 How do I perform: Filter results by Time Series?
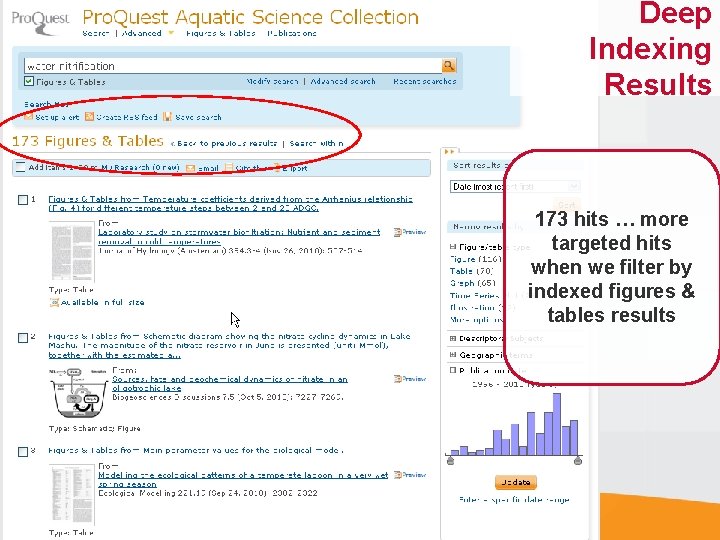click(x=474, y=296)
